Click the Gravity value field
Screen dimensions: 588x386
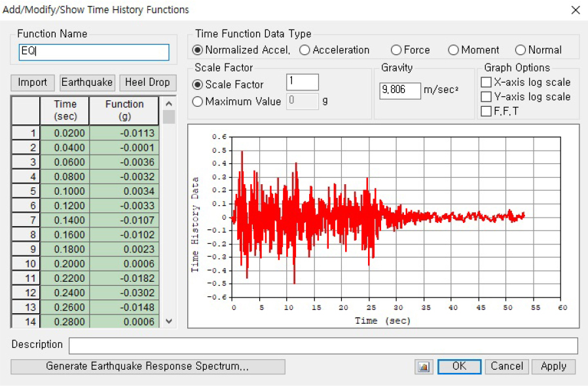(400, 90)
